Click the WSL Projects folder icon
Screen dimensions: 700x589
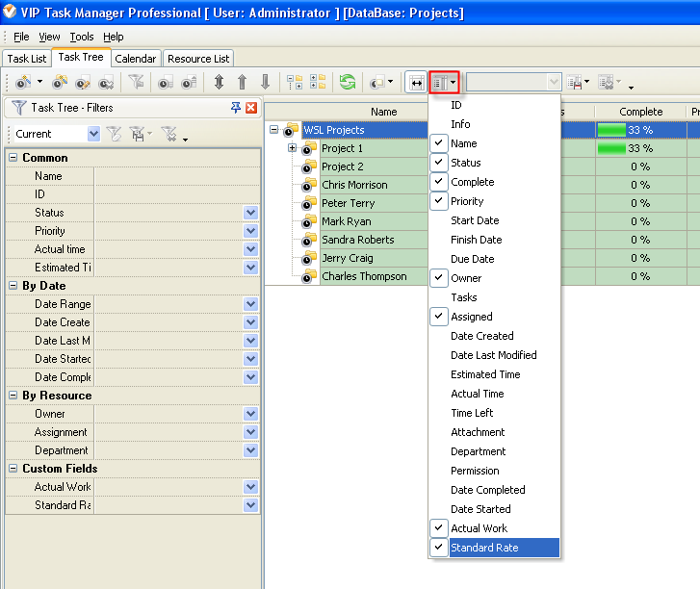coord(293,130)
